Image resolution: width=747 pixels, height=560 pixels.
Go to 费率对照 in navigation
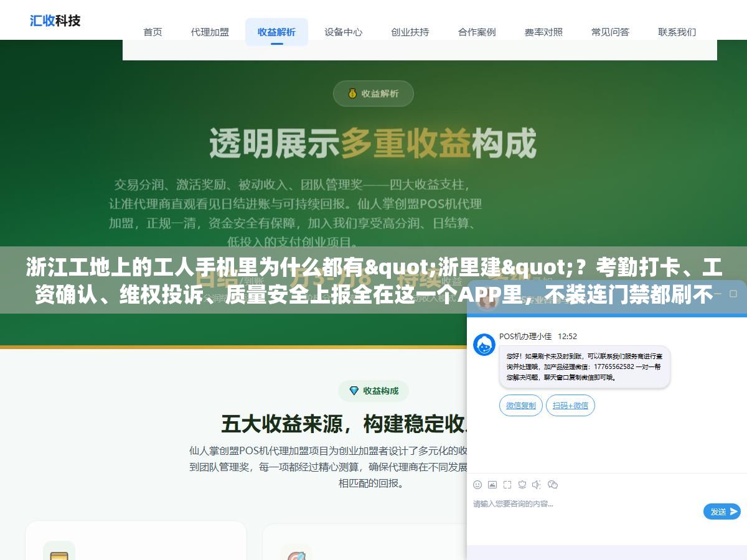click(543, 32)
